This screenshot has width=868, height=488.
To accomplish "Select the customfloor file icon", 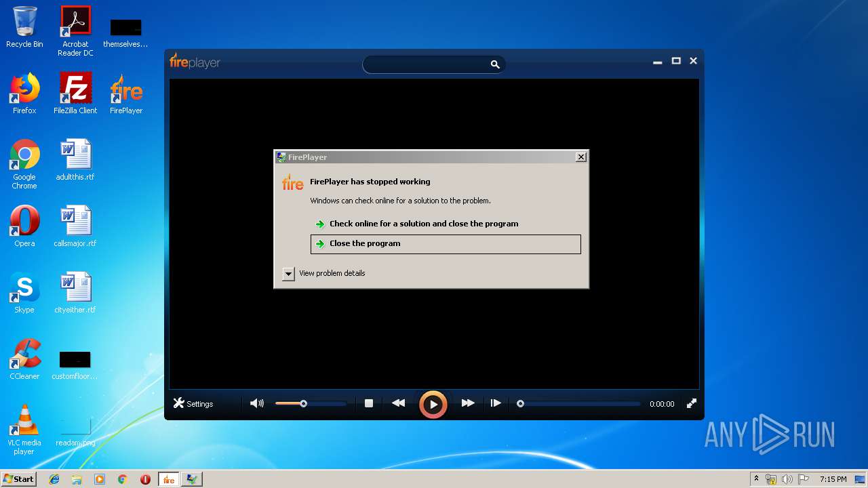I will tap(75, 365).
